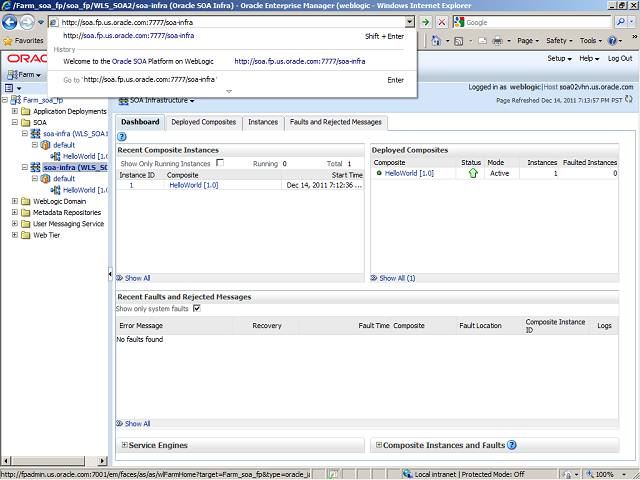640x480 pixels.
Task: Open the Faults and Rejected Messages tab
Action: (x=335, y=122)
